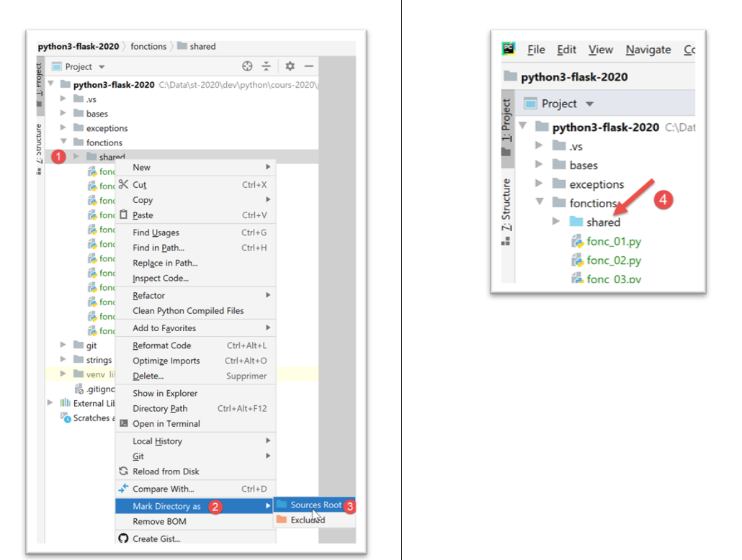Expand the git folder in project tree

coord(63,346)
